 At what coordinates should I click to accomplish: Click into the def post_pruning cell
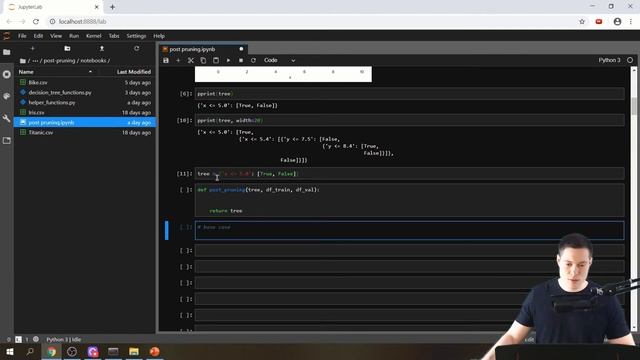[x=409, y=200]
